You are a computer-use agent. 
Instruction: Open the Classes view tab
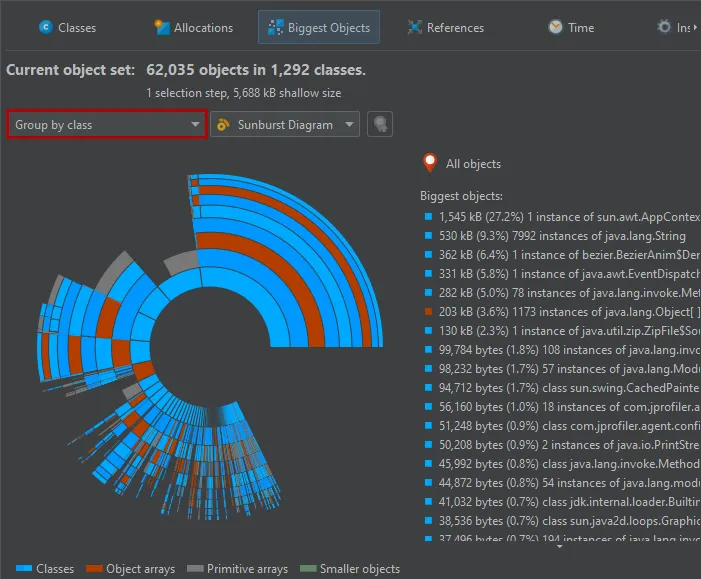pos(67,28)
